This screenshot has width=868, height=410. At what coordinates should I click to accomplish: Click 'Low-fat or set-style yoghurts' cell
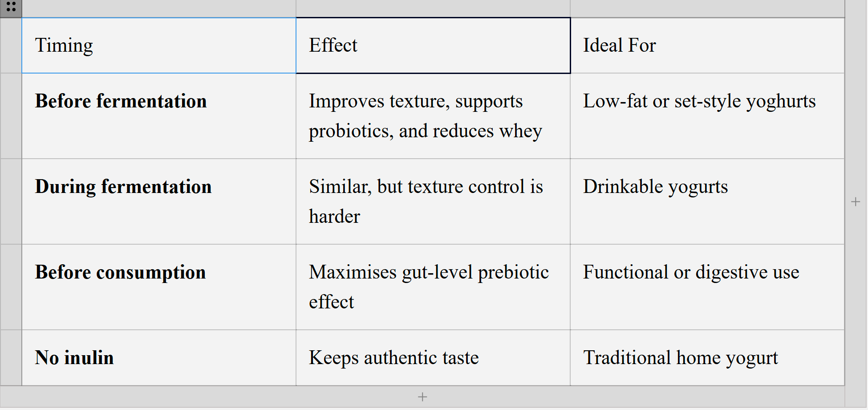(x=707, y=116)
